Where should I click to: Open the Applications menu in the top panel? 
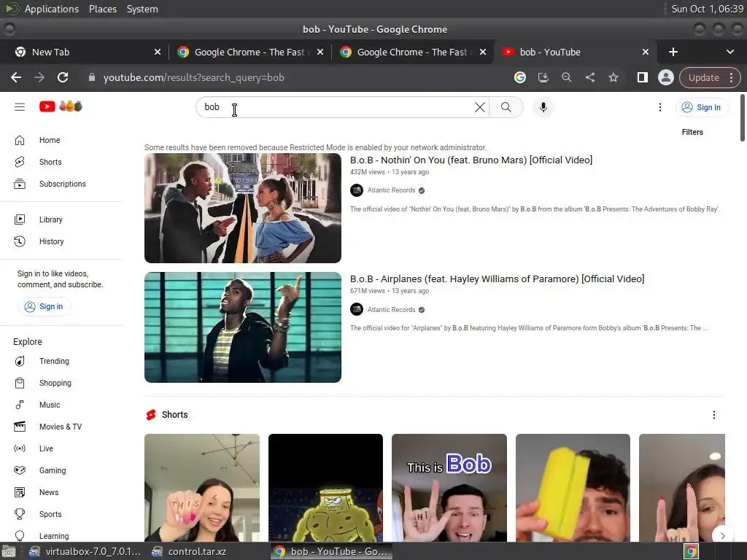[52, 9]
